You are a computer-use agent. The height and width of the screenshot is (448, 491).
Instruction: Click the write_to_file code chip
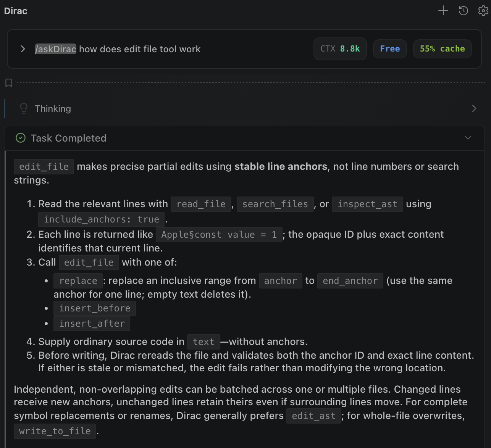pos(55,431)
